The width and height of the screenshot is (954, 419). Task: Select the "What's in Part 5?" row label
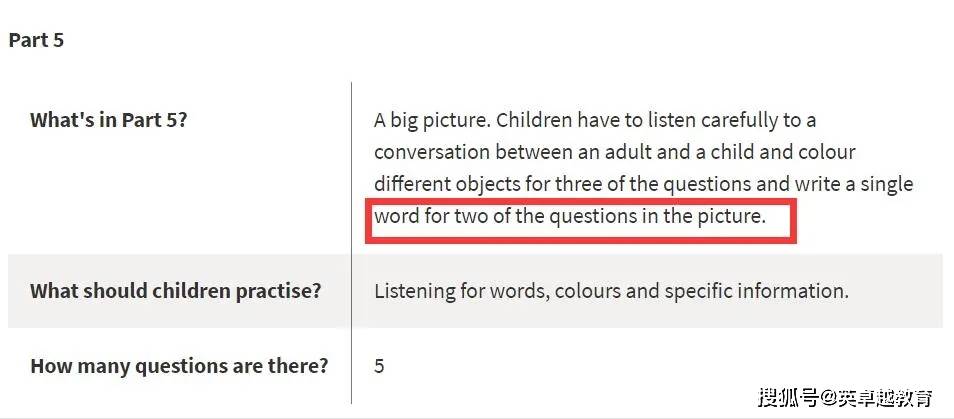pos(108,119)
